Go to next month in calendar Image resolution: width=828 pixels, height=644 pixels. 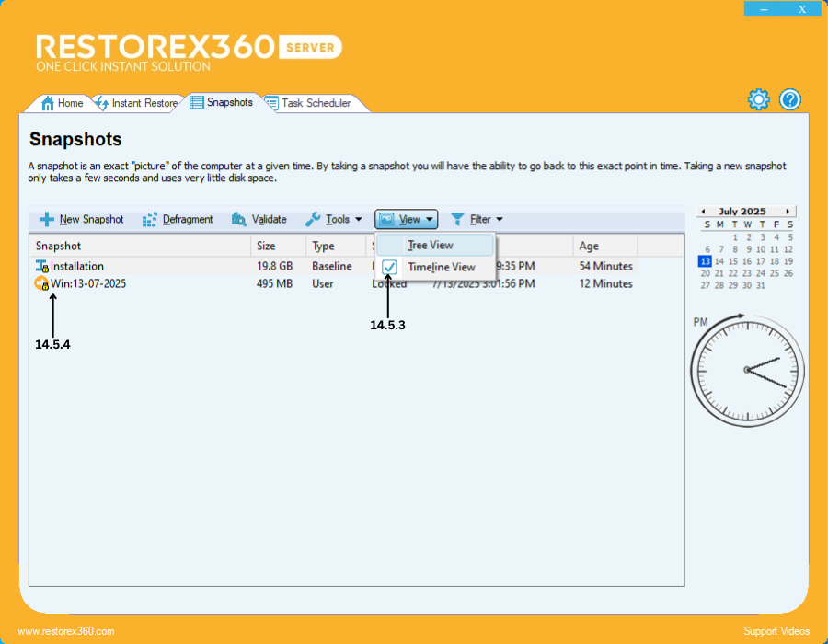[x=788, y=212]
